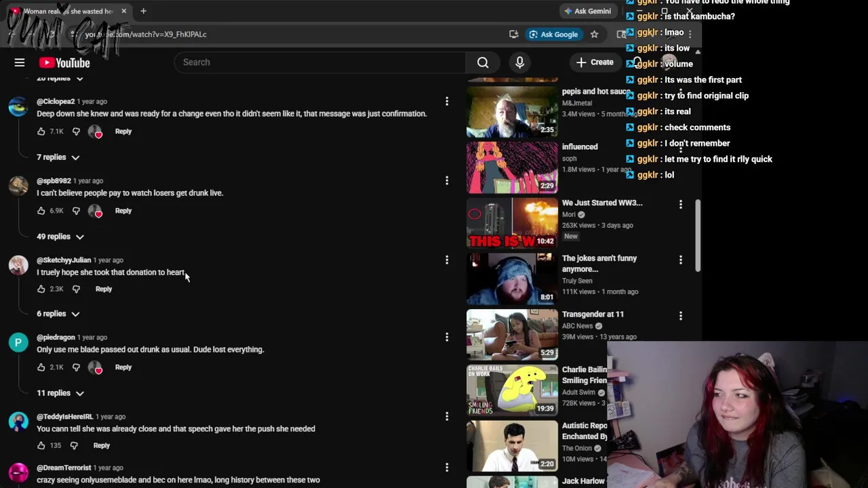The width and height of the screenshot is (868, 488).
Task: Click the sidebar scrollbar next to recommendations
Action: pyautogui.click(x=697, y=236)
